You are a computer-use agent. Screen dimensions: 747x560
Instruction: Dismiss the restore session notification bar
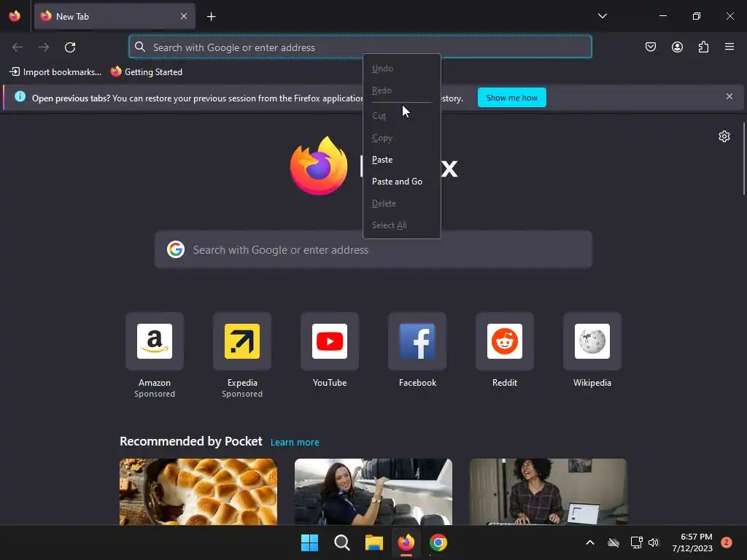tap(729, 96)
